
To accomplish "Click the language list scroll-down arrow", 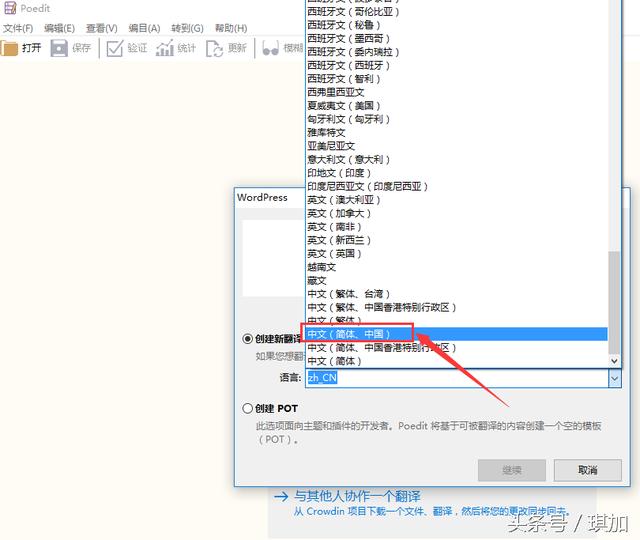I will [614, 361].
